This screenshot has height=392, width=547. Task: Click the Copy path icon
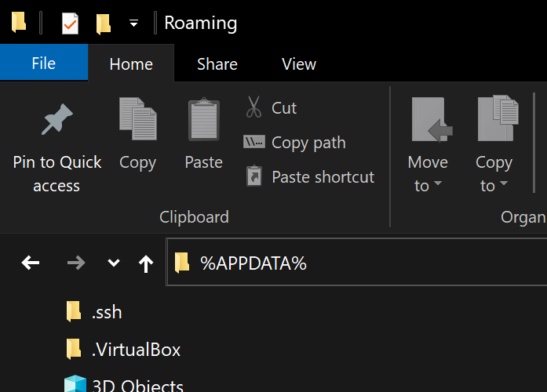pos(253,143)
